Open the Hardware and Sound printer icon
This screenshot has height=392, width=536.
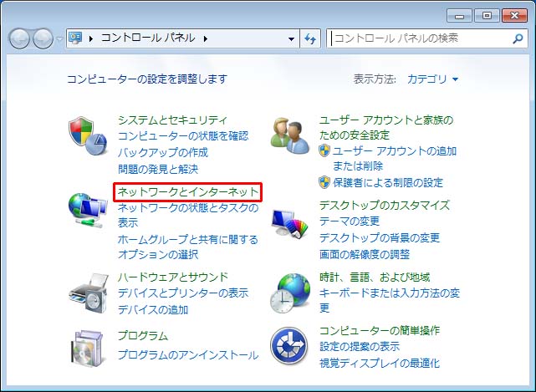89,293
